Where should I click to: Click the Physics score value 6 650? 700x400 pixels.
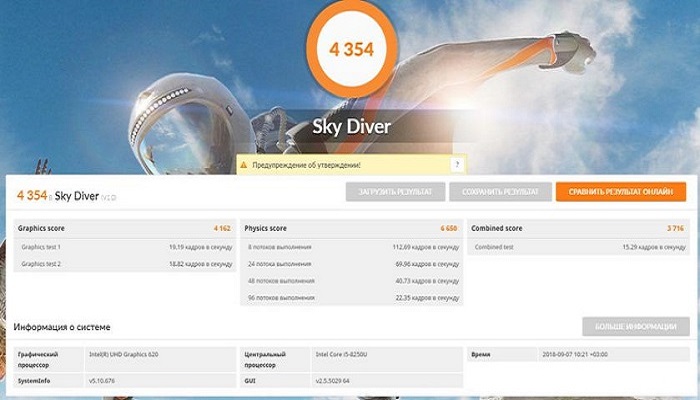(x=449, y=228)
